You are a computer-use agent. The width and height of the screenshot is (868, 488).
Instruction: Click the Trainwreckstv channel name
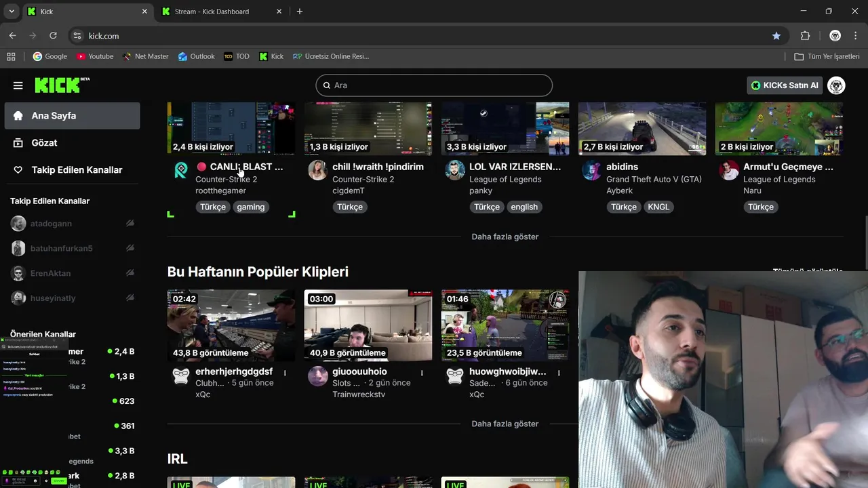tap(359, 394)
